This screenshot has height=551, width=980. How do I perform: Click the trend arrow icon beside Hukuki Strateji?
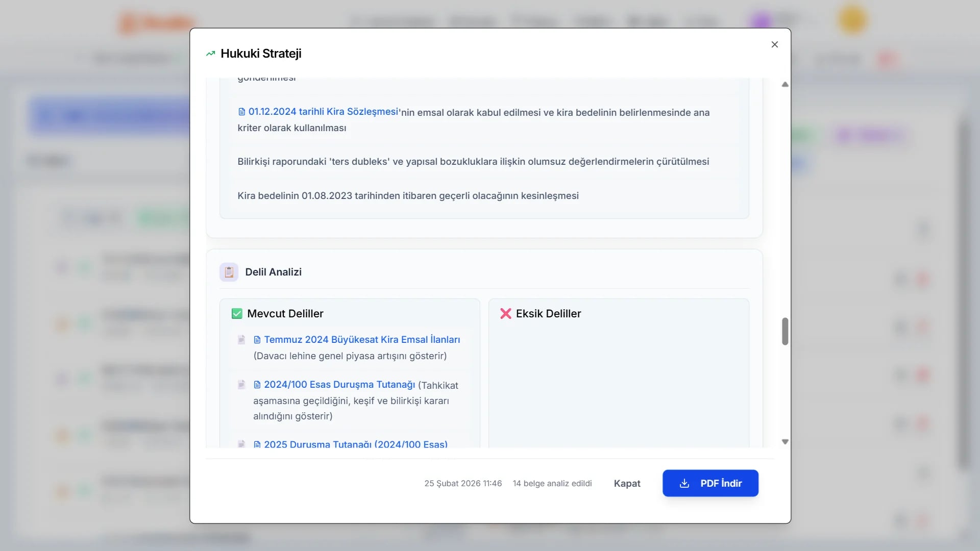(210, 54)
